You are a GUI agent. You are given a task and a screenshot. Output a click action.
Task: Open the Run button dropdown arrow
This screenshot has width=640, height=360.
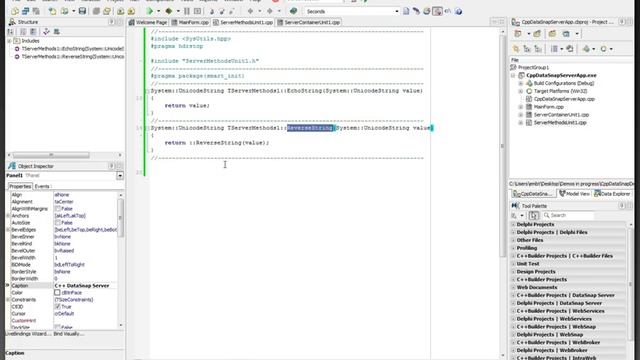158,11
